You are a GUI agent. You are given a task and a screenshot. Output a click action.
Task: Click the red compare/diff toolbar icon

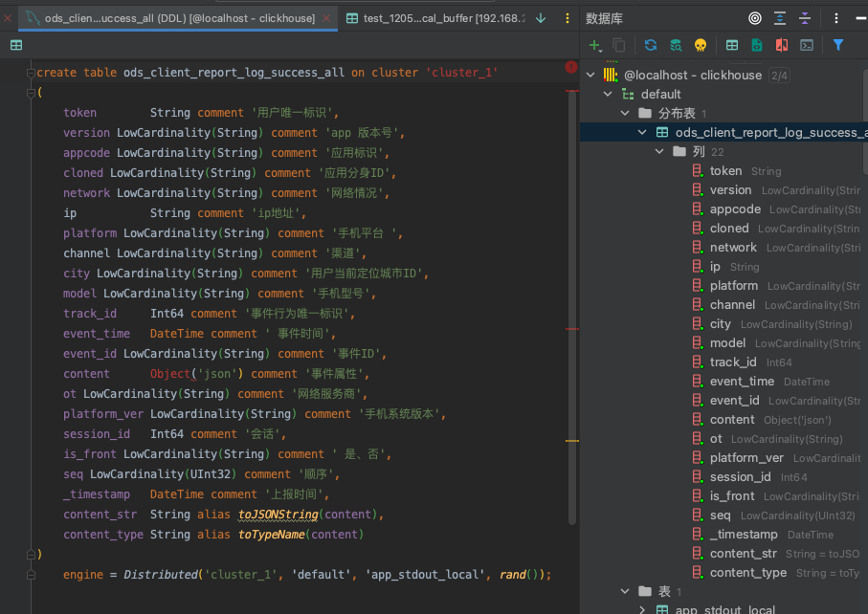point(783,45)
